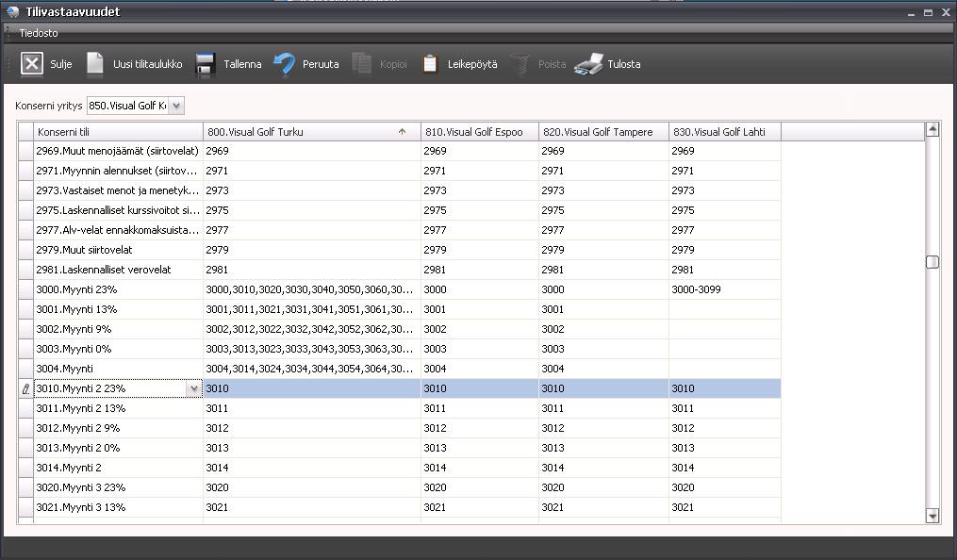Click the 820.Visual Golf Tampere column header
This screenshot has width=957, height=560.
[x=603, y=132]
